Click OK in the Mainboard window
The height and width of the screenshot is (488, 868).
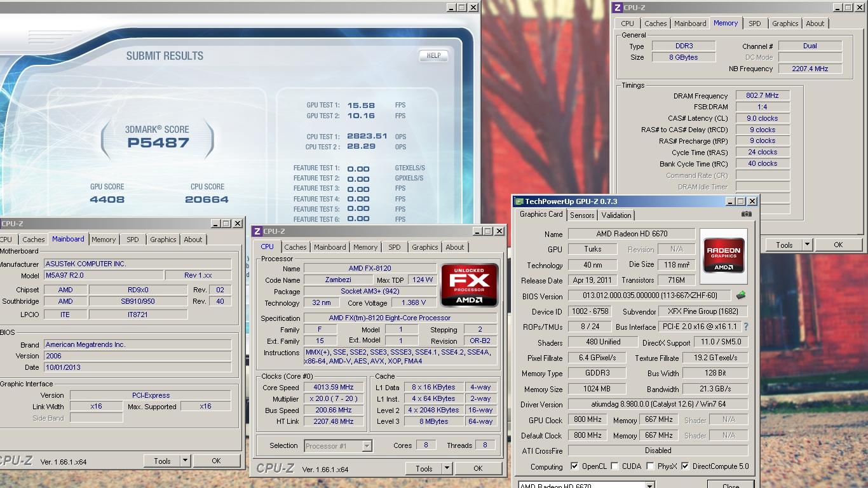tap(216, 461)
